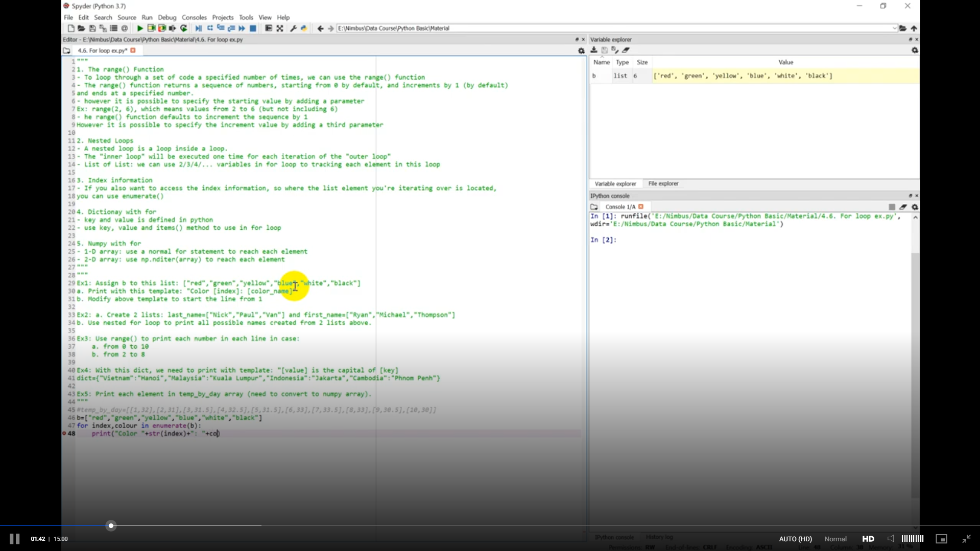Open IPython console options gear menu
The width and height of the screenshot is (980, 551).
(915, 207)
